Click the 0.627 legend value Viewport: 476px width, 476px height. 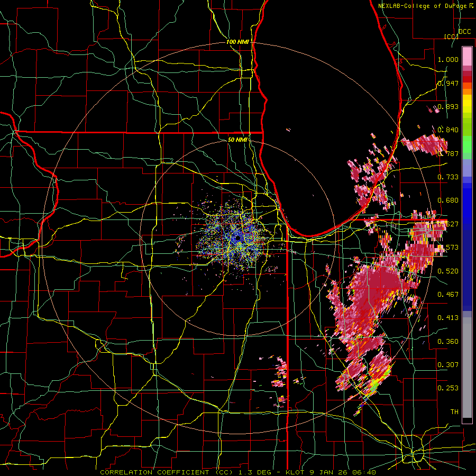448,224
